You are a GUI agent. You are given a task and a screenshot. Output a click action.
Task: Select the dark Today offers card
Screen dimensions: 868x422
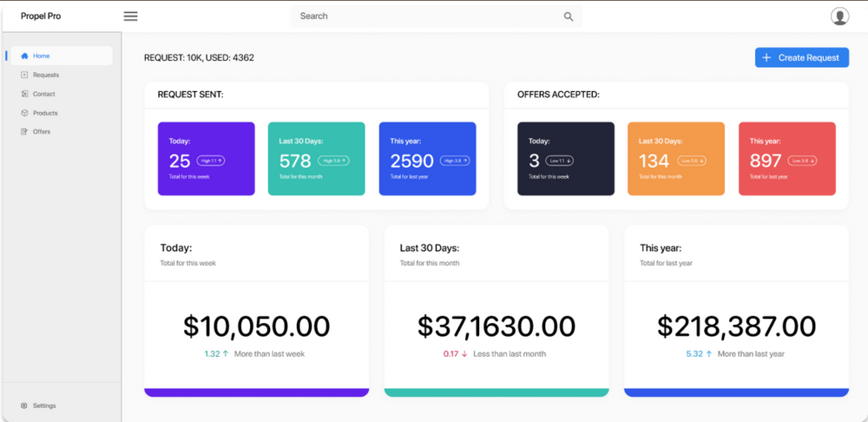point(566,159)
